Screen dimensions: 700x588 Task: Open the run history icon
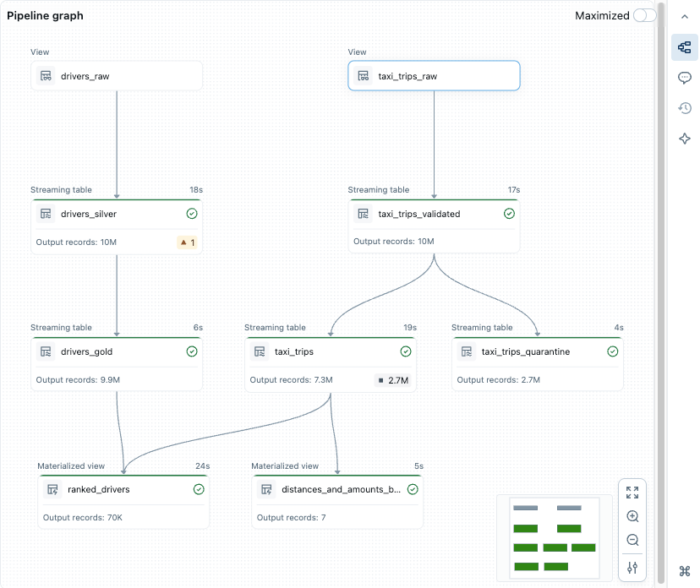pos(685,108)
